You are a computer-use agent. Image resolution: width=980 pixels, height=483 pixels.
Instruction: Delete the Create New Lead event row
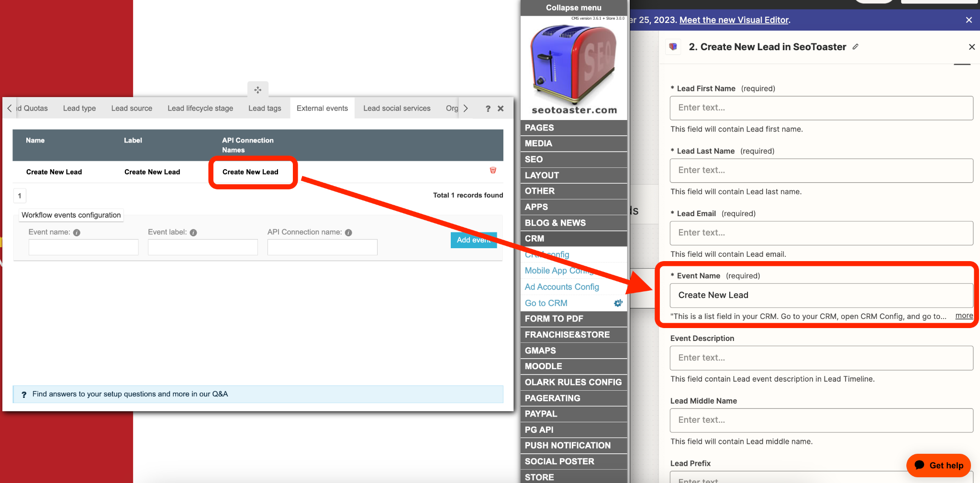coord(493,170)
